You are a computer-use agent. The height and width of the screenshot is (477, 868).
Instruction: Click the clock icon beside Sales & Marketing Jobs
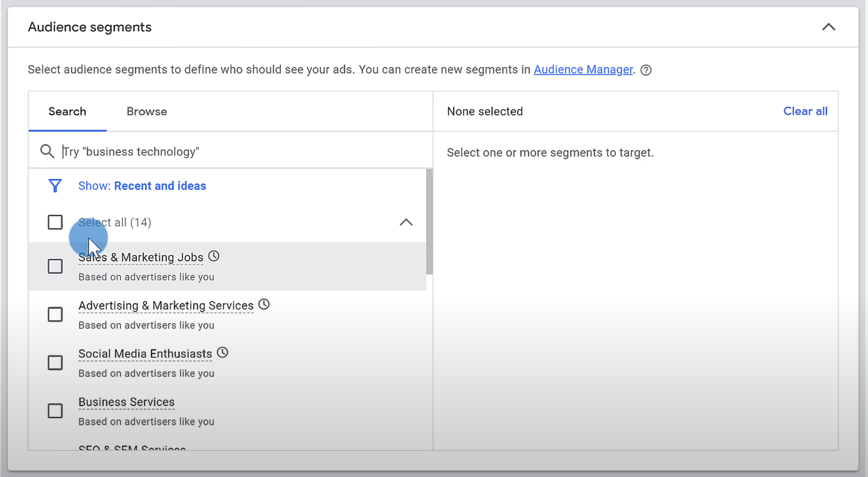tap(213, 255)
